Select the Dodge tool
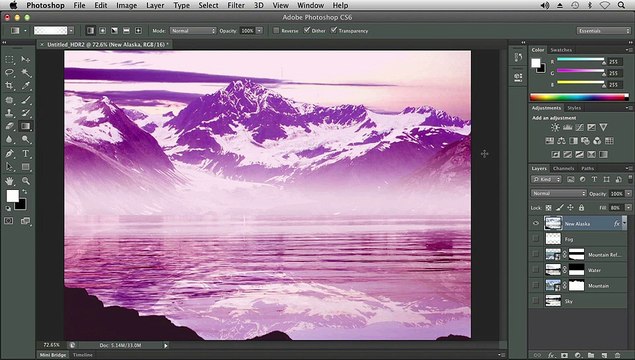Screen dimensions: 635x360 tap(26, 140)
